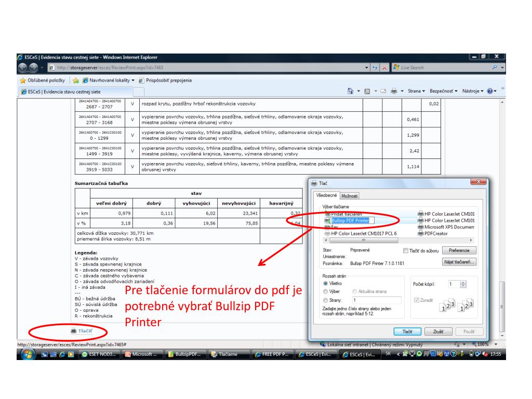Open ESET NOD32 taskbar item
The height and width of the screenshot is (399, 532).
click(x=99, y=354)
